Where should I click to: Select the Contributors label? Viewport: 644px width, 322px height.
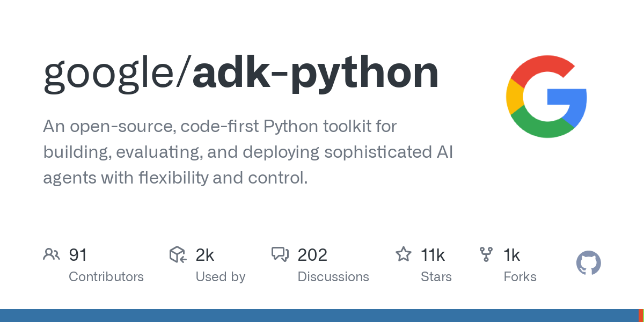(x=106, y=277)
